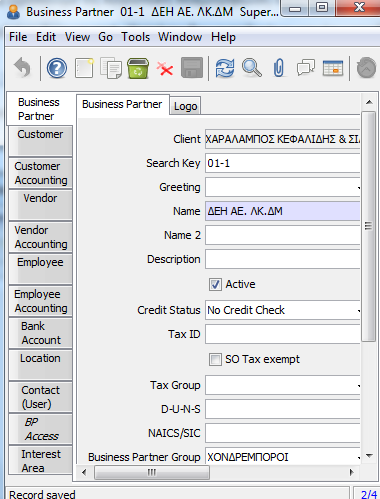Open the Employee Accounting side tab
This screenshot has width=380, height=499.
[40, 301]
